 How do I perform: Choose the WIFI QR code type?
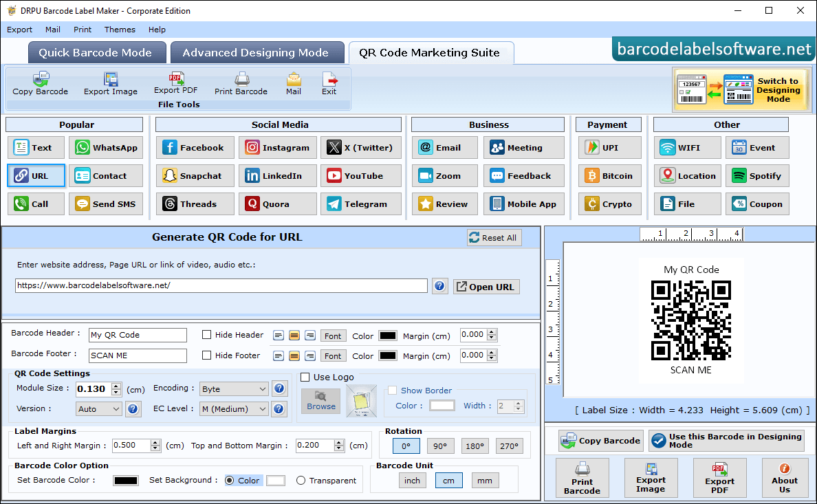[x=687, y=148]
